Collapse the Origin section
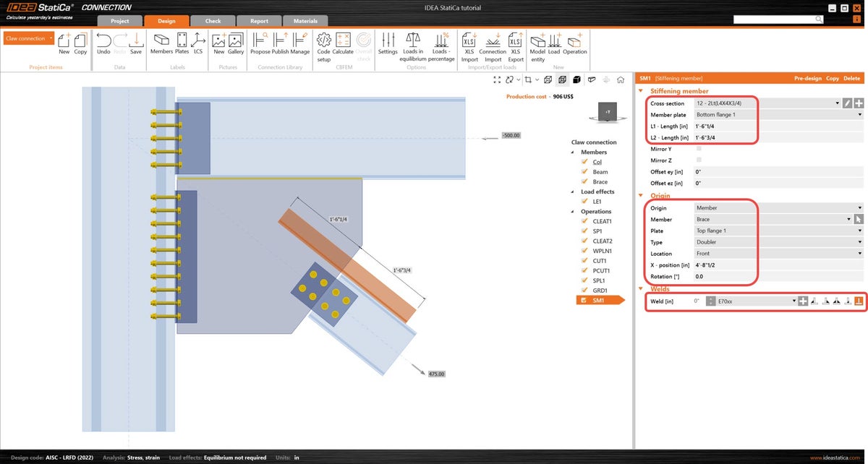 pyautogui.click(x=641, y=195)
